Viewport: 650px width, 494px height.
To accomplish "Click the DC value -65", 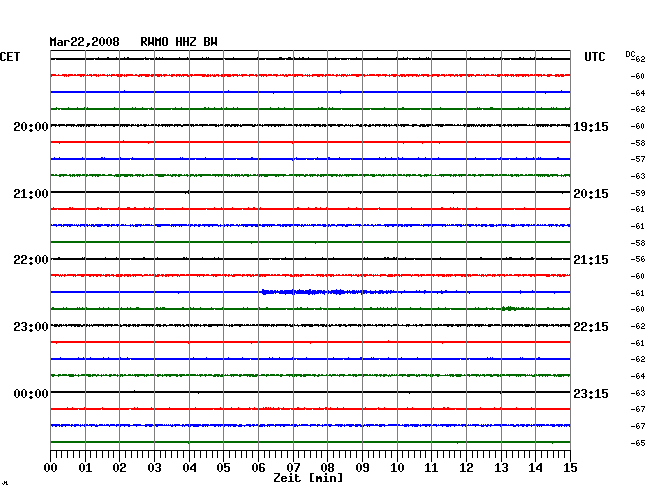I will tap(638, 443).
